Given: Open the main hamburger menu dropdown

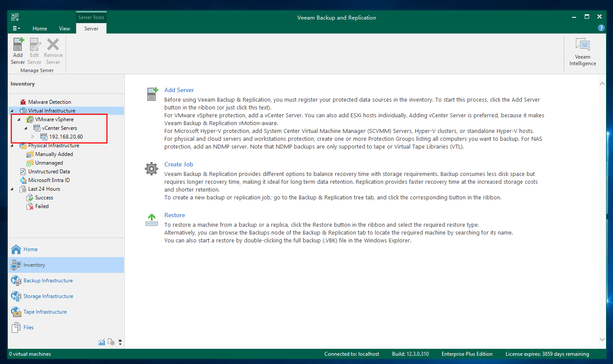Looking at the screenshot, I should 16,28.
